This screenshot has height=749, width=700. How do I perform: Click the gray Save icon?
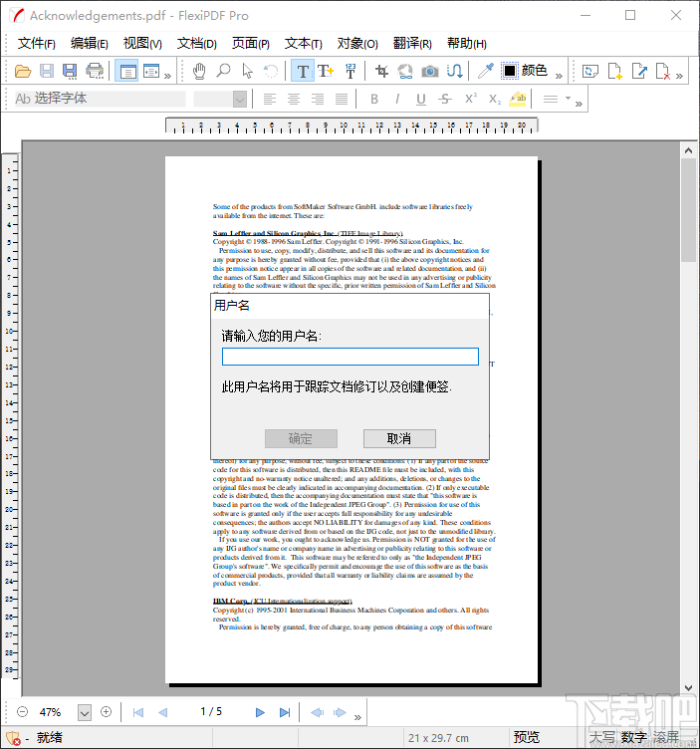tap(47, 71)
